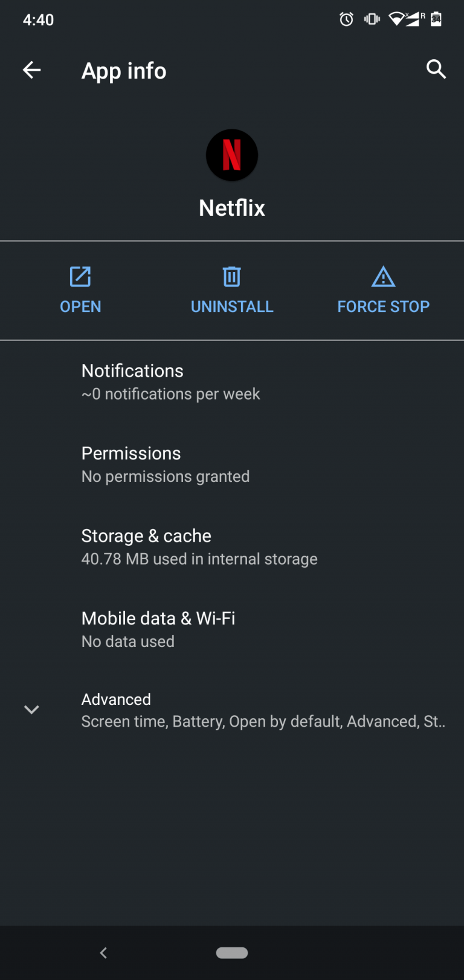Tap the home gesture pill
Viewport: 464px width, 980px height.
pos(232,953)
